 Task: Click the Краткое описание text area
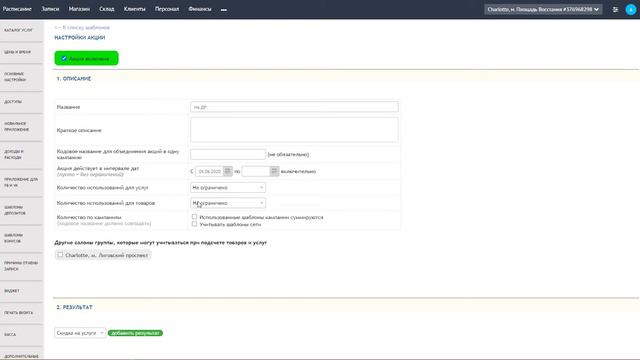(294, 130)
